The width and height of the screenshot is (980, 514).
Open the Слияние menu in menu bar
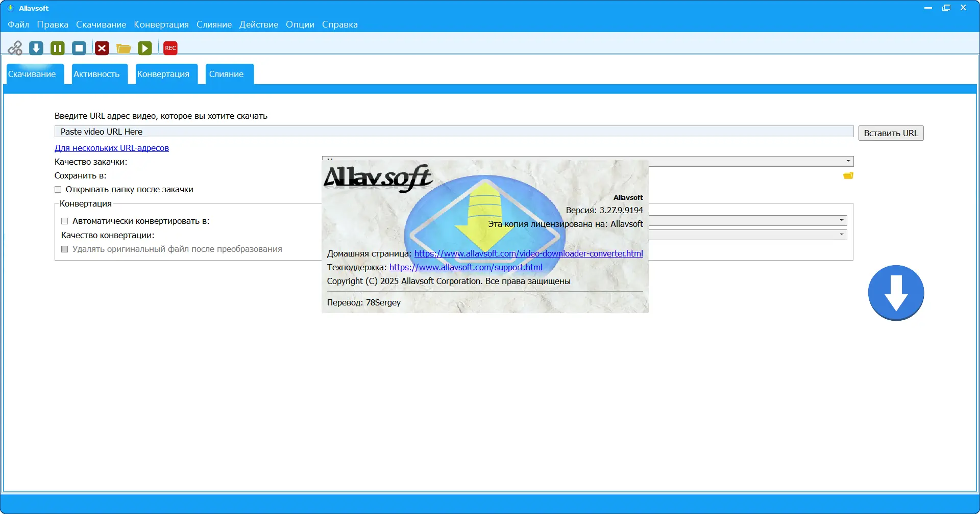(x=214, y=24)
